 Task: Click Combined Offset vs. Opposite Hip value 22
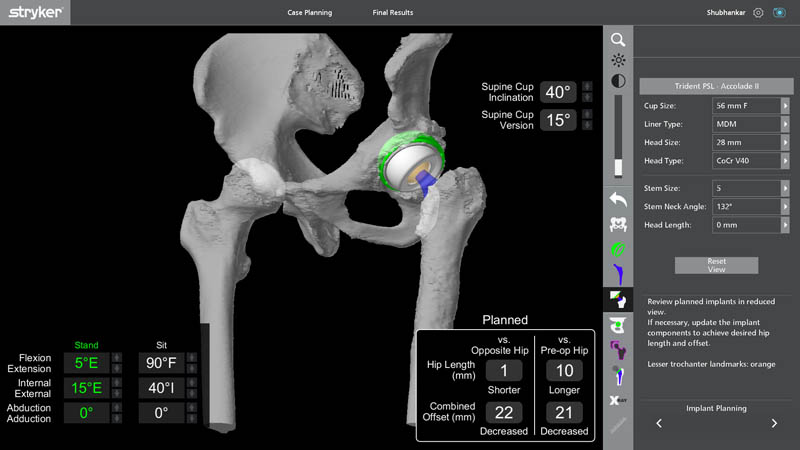point(504,412)
